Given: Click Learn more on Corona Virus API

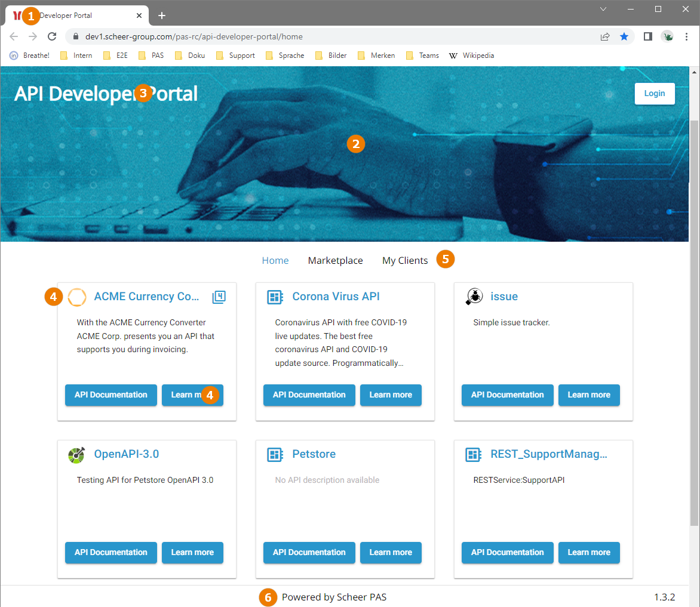Looking at the screenshot, I should click(x=391, y=395).
